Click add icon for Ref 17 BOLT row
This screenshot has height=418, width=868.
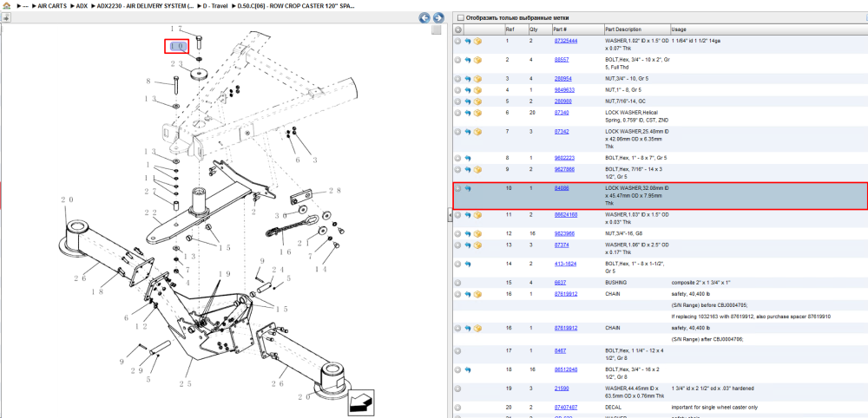click(x=458, y=350)
